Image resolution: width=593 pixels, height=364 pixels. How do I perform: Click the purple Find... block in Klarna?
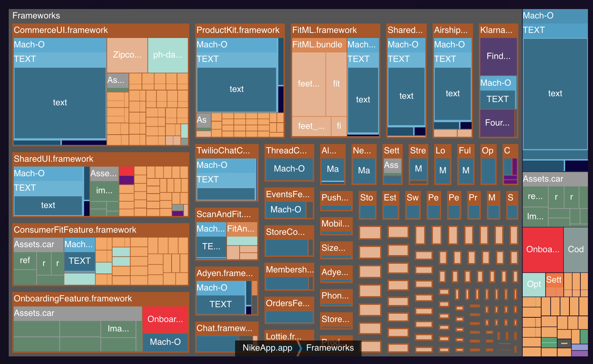click(499, 56)
